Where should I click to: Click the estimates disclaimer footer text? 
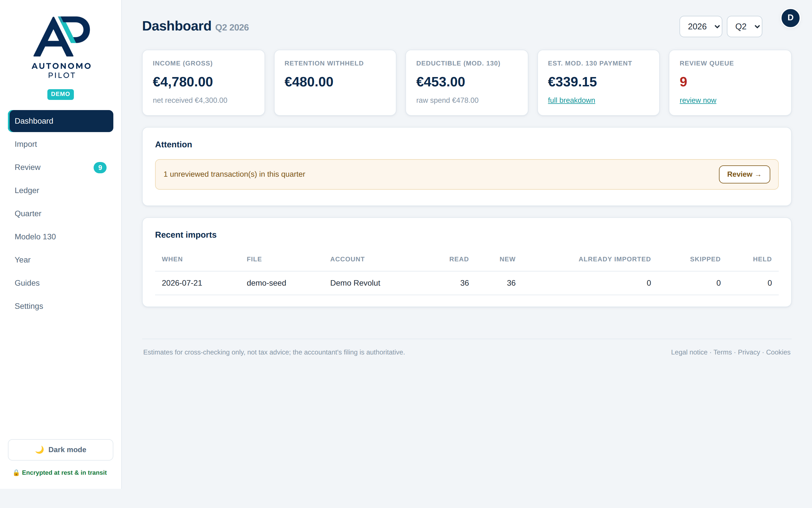pos(274,352)
